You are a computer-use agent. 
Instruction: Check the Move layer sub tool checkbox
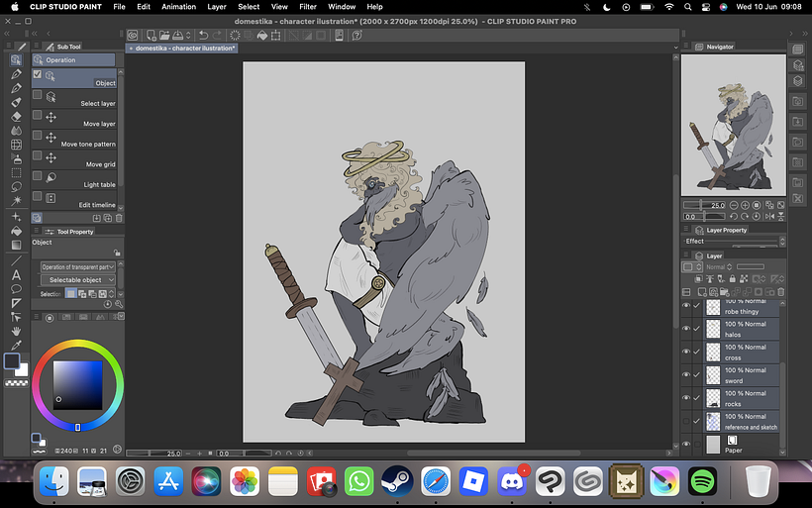pyautogui.click(x=38, y=115)
